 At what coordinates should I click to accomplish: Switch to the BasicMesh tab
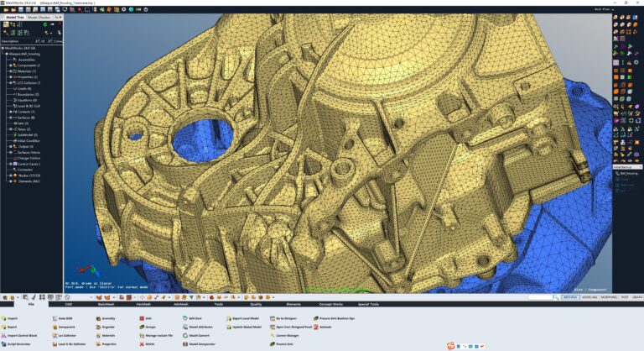click(106, 305)
